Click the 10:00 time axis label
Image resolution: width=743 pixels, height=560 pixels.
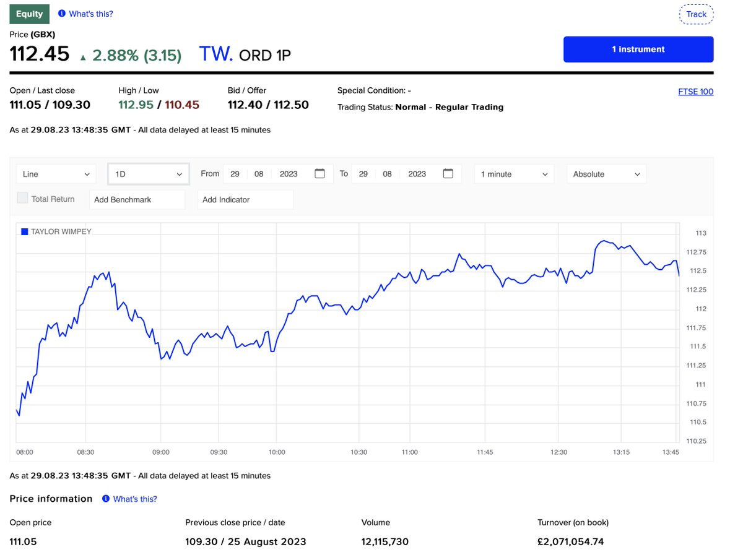pos(277,452)
